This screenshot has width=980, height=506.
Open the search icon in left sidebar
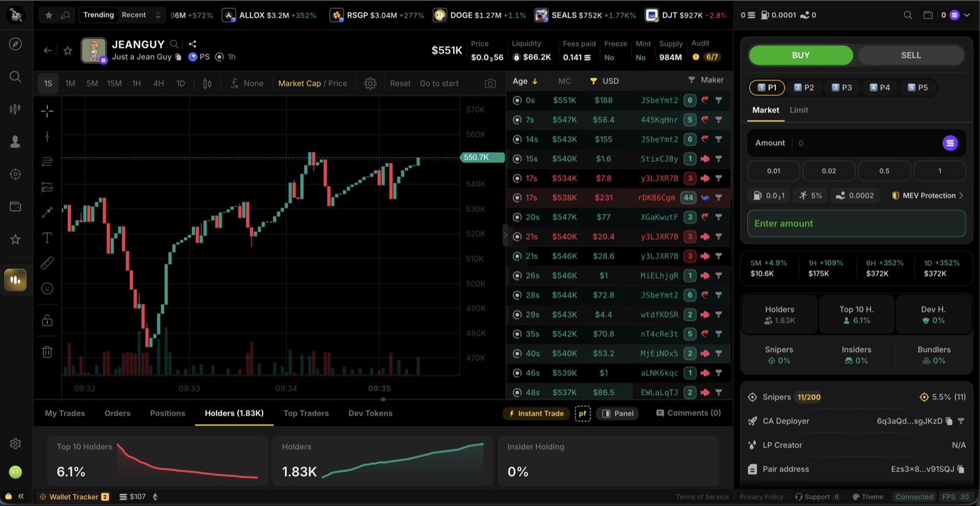[x=15, y=77]
